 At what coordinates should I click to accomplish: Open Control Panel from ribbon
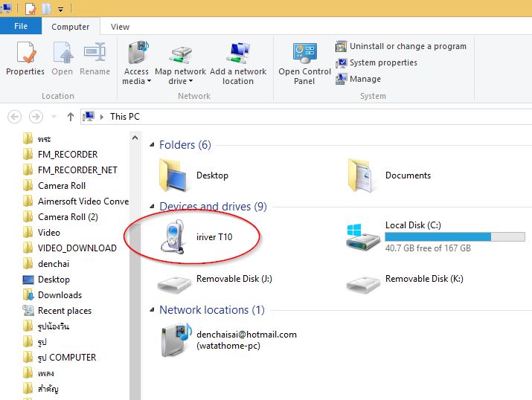tap(304, 63)
